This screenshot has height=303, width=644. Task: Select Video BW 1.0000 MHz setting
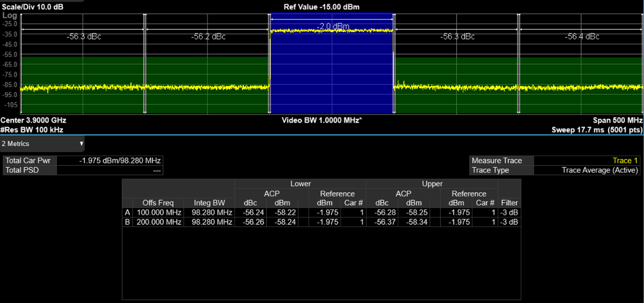pyautogui.click(x=321, y=120)
